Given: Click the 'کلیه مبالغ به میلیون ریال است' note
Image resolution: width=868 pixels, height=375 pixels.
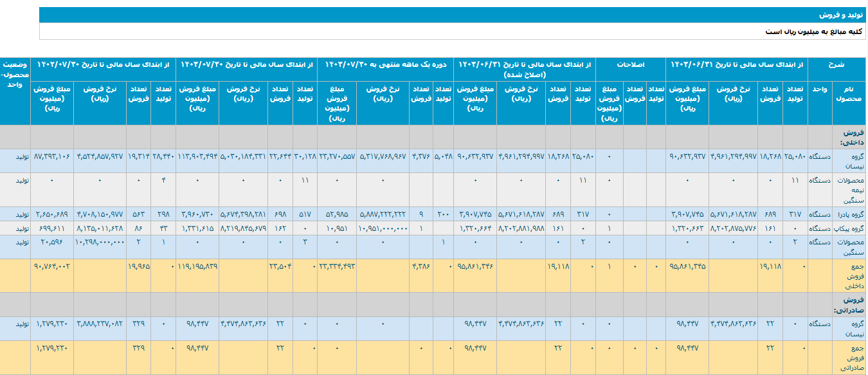Looking at the screenshot, I should (815, 32).
